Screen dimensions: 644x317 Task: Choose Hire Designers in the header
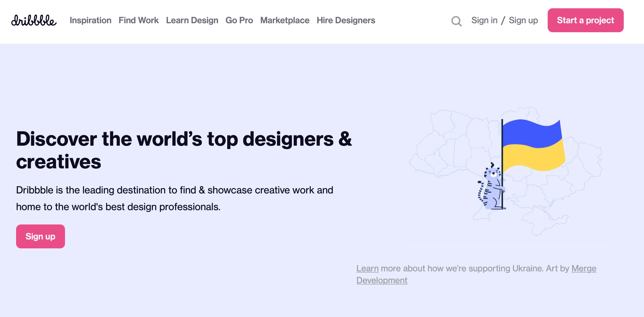346,20
